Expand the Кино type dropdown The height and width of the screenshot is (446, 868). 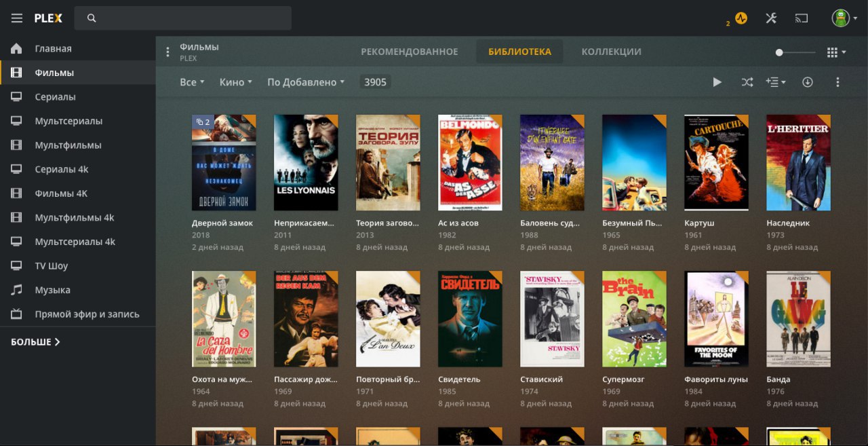point(235,82)
